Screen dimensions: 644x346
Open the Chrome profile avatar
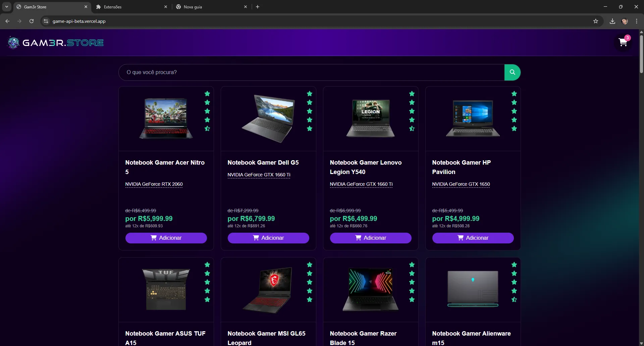[x=625, y=21]
